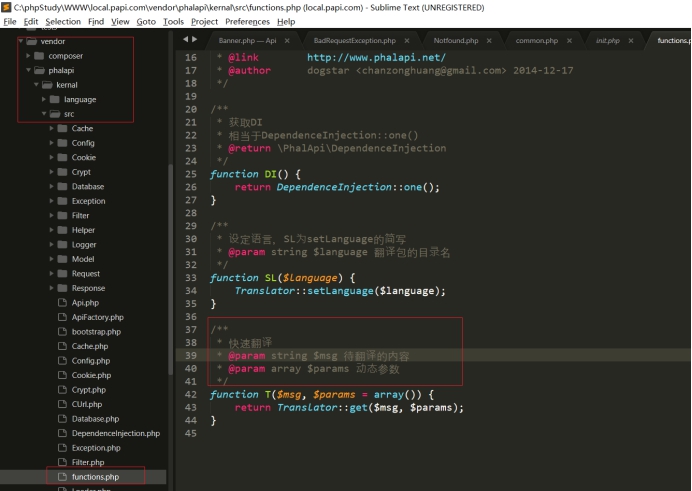Open the Find menu
Screen dimensions: 692x491
tap(96, 22)
